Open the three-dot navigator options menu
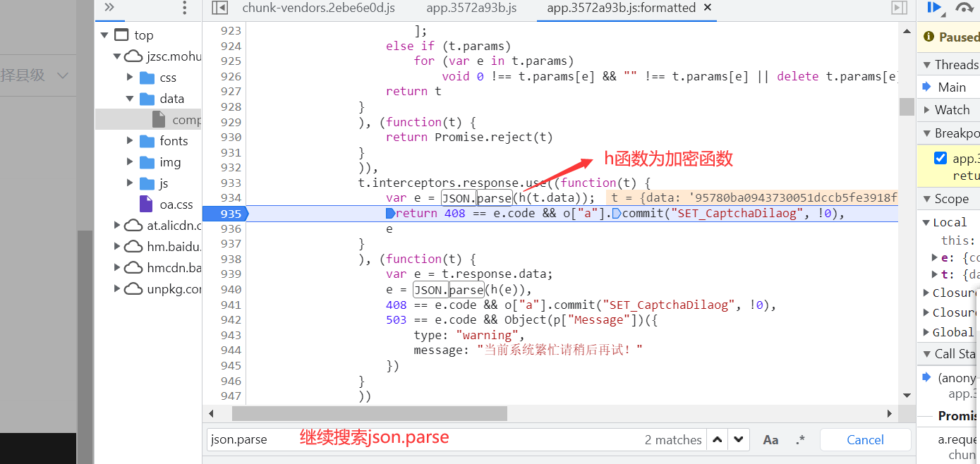Screen dimensions: 980x464 [184, 8]
